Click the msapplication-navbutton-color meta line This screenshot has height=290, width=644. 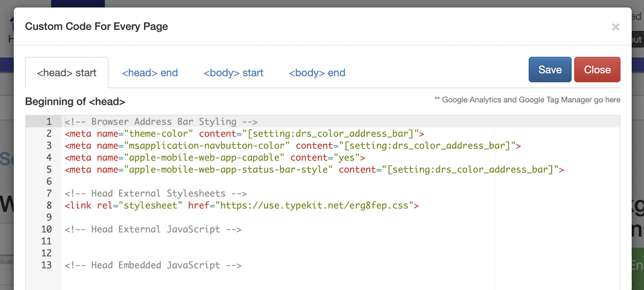point(292,146)
